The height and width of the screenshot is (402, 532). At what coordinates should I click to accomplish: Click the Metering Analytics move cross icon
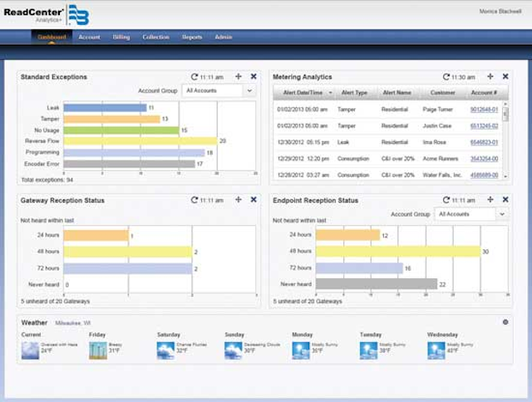tap(490, 76)
